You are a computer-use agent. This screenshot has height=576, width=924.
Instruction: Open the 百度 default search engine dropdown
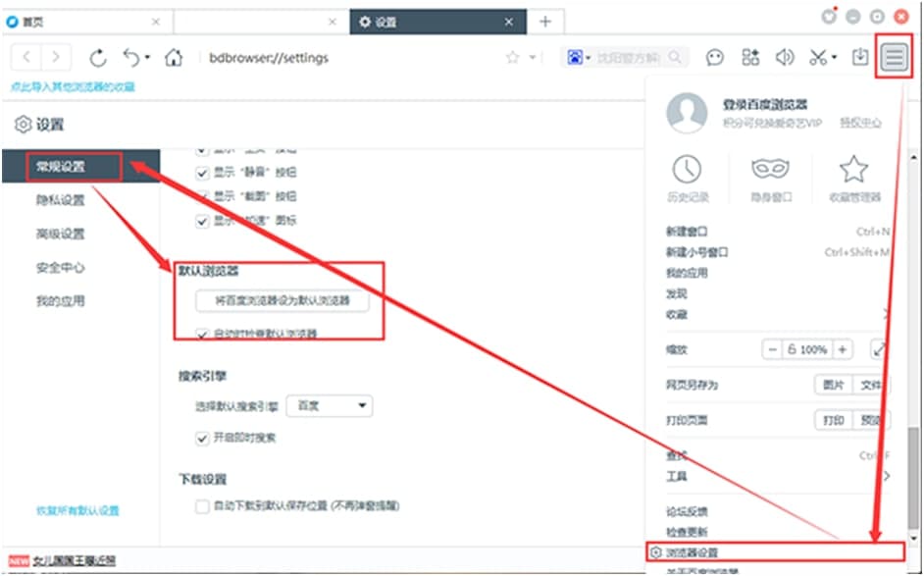(x=330, y=405)
